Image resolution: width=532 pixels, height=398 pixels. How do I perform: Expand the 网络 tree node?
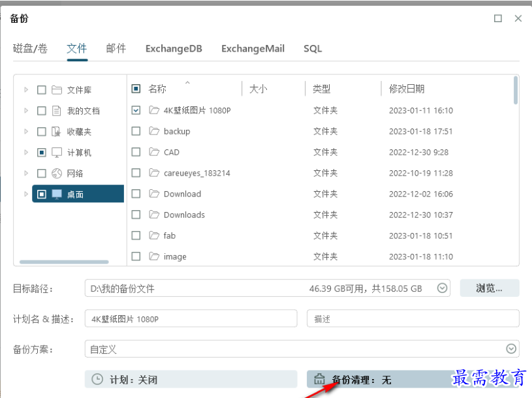click(26, 174)
